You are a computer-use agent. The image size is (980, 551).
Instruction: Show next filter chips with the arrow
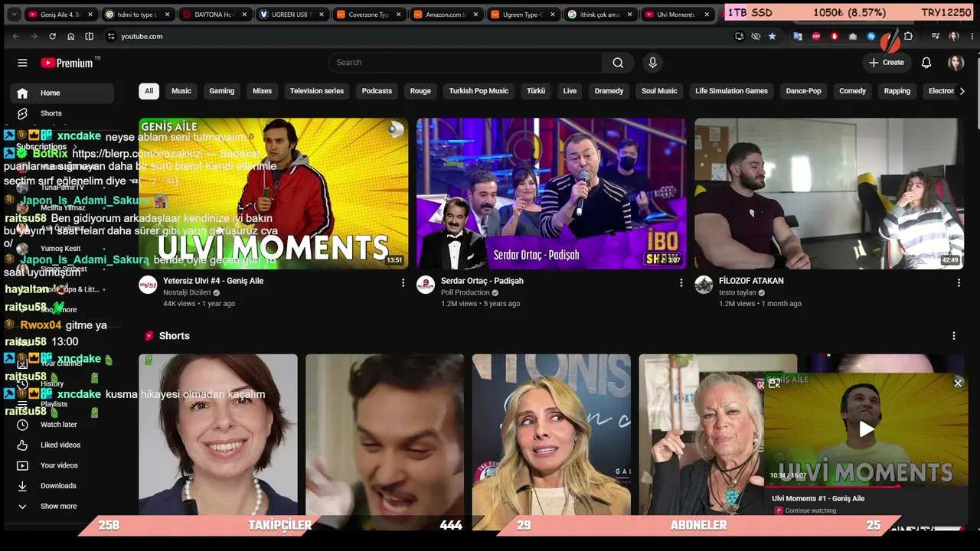[x=962, y=91]
